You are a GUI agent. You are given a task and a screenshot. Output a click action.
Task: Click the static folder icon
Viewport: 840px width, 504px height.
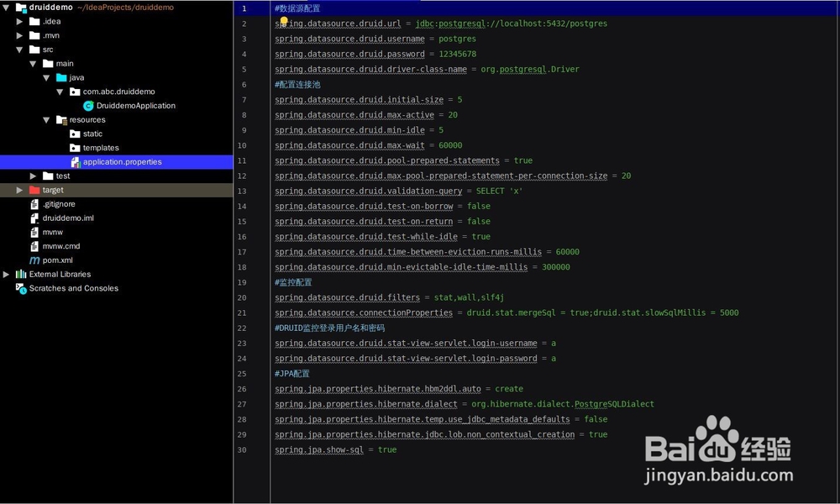point(75,134)
